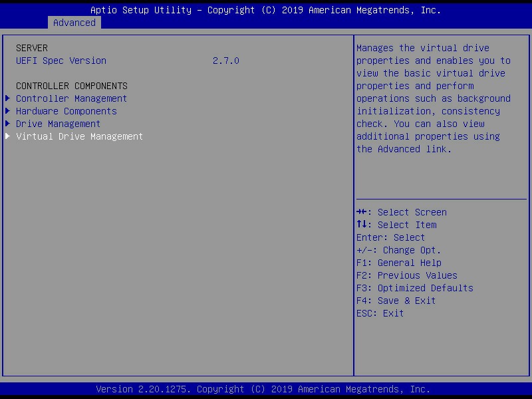Viewport: 532px width, 399px height.
Task: Click the F4: Save & Exit hint
Action: click(x=396, y=301)
